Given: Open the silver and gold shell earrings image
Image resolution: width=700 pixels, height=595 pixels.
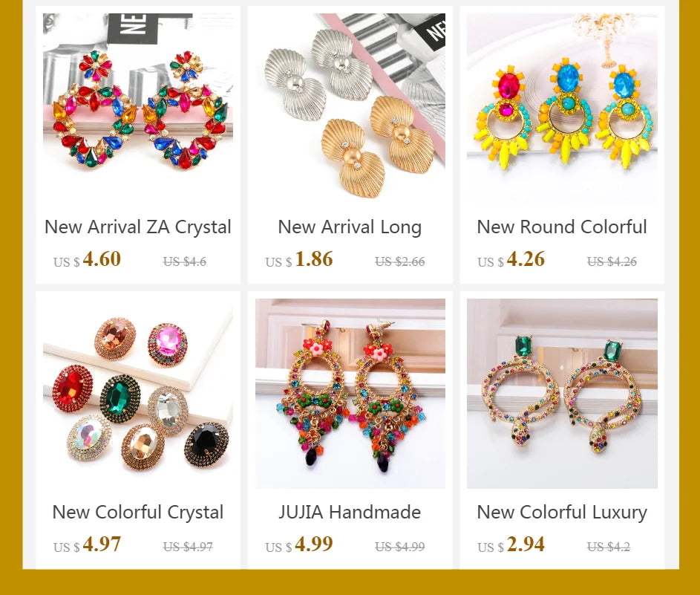Looking at the screenshot, I should point(350,108).
